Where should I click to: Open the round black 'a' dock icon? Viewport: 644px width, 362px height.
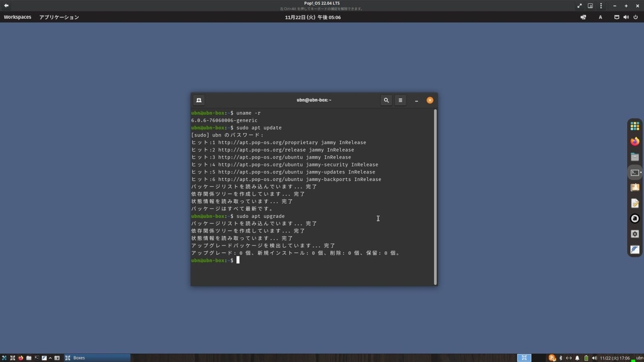tap(635, 219)
